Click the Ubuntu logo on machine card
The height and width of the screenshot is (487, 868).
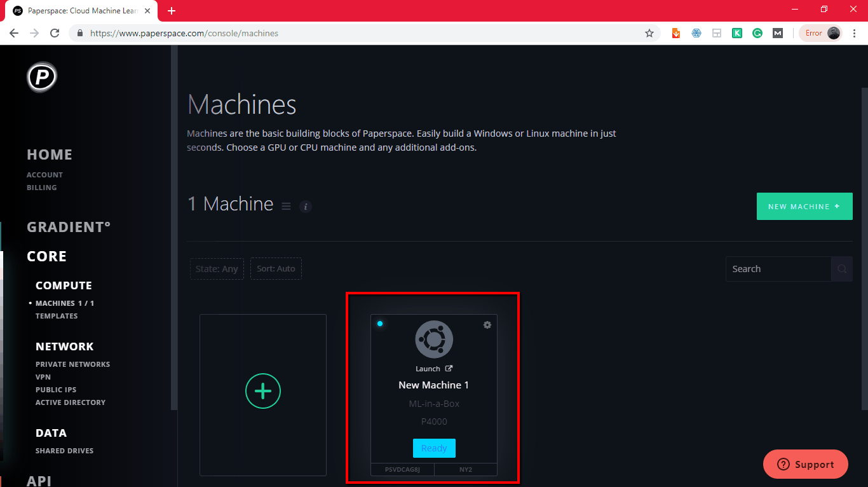[434, 340]
